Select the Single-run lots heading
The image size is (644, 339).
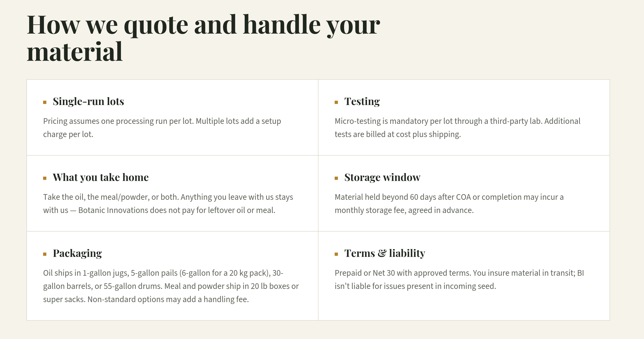[88, 102]
